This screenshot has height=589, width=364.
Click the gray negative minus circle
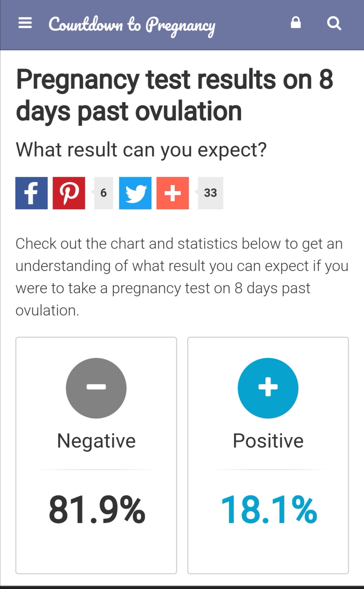(x=96, y=388)
